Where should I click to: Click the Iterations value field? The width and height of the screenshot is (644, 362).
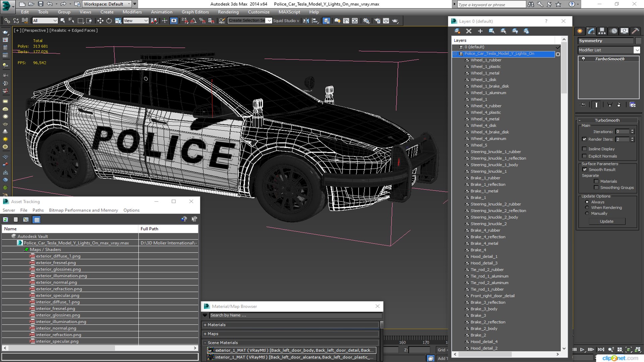click(623, 132)
